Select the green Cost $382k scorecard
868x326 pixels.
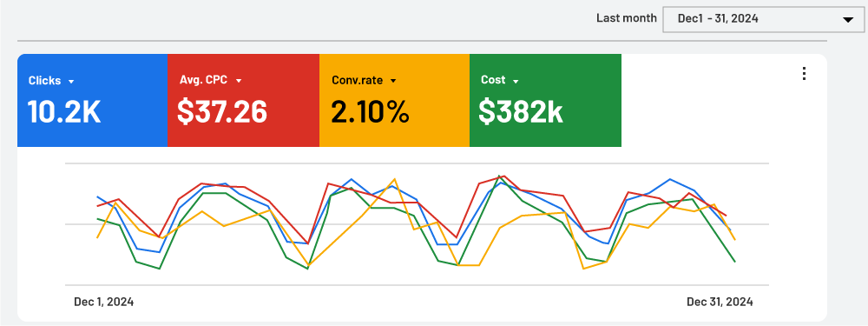(x=545, y=100)
